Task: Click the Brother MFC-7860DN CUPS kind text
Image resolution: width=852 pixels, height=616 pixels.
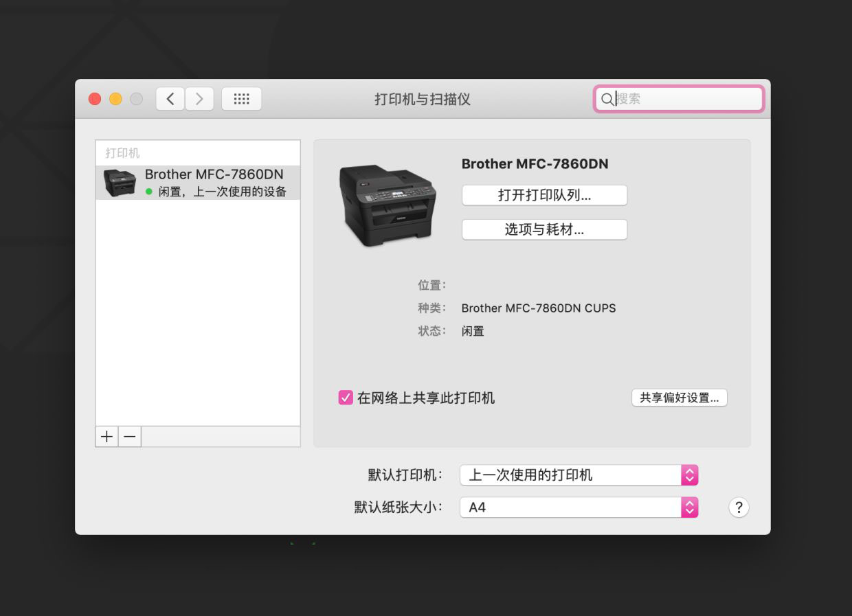Action: tap(539, 308)
